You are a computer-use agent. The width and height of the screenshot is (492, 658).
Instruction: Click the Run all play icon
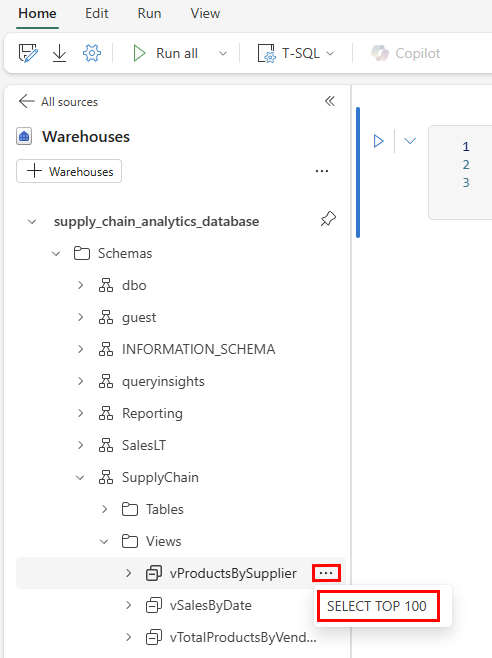(139, 54)
